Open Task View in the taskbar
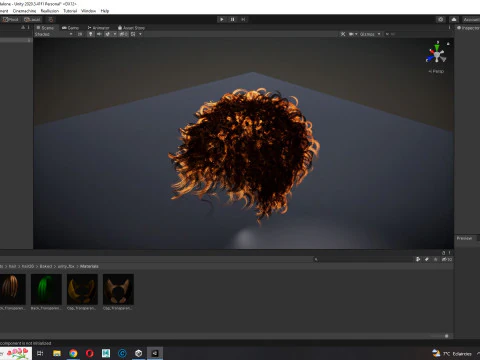Viewport: 480px width, 360px height. (40, 353)
